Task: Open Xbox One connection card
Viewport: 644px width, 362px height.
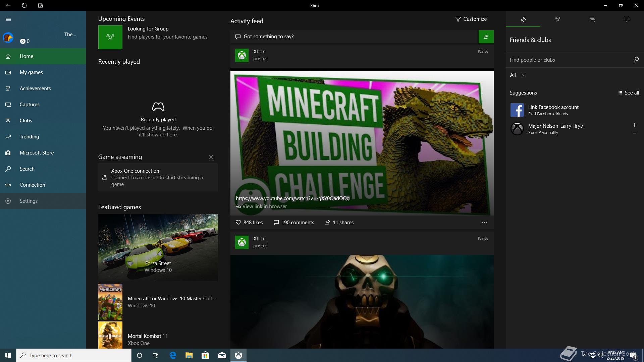Action: pyautogui.click(x=158, y=177)
